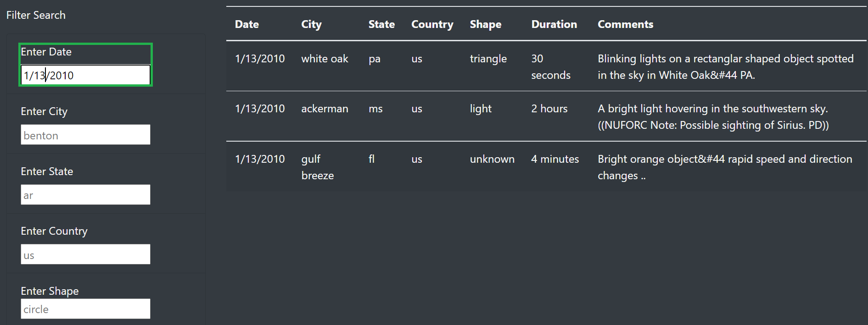Click the City column header
This screenshot has height=325, width=868.
(x=311, y=24)
